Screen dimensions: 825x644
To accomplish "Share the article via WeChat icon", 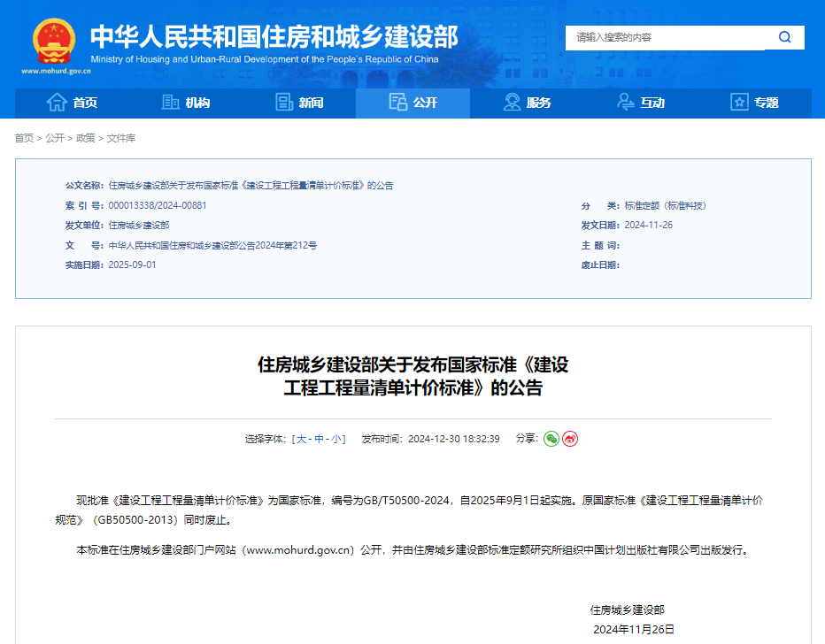I will [x=551, y=439].
